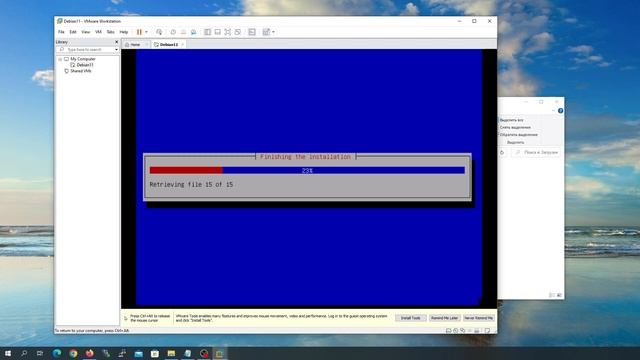
Task: Collapse the My Computer tree node
Action: (60, 59)
